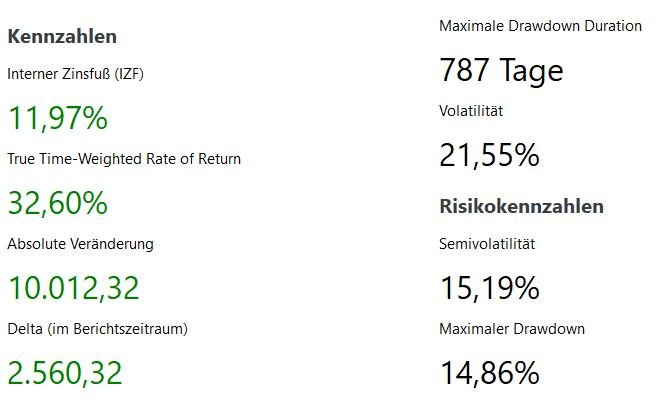
Task: Click the 15,19% semivolatility value
Action: tap(489, 288)
